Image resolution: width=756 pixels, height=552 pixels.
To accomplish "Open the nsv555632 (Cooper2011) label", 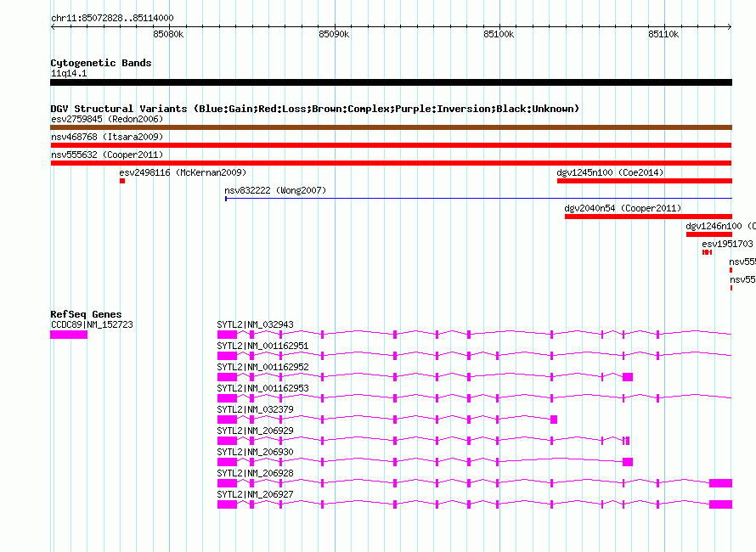I will point(107,155).
